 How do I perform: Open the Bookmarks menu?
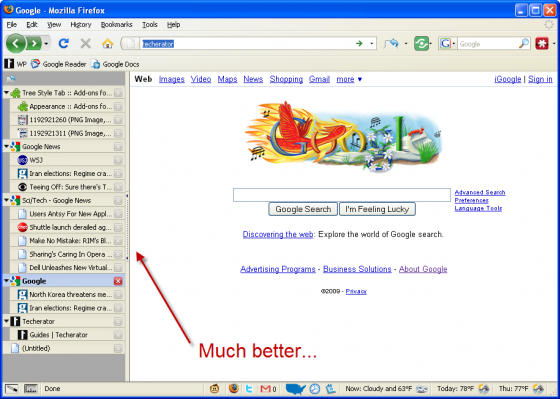116,25
